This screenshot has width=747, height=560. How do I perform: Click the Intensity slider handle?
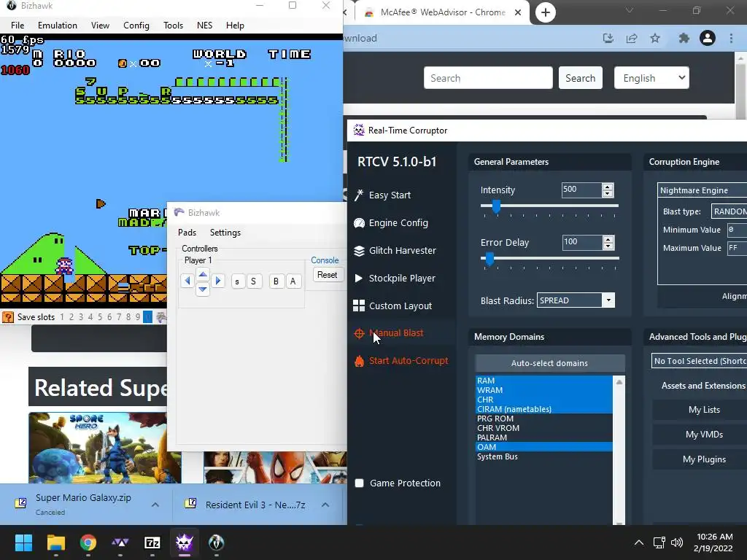[496, 206]
